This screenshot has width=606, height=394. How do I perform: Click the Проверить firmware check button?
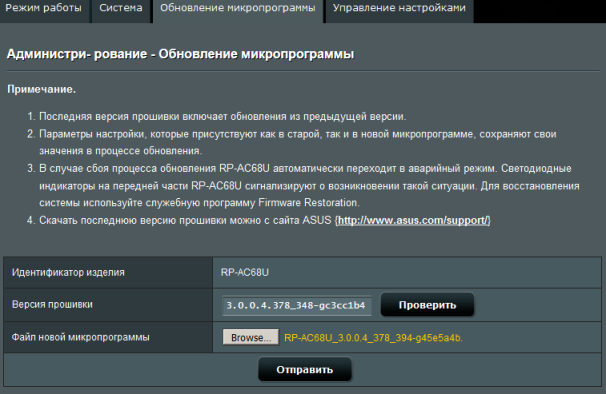coord(427,305)
